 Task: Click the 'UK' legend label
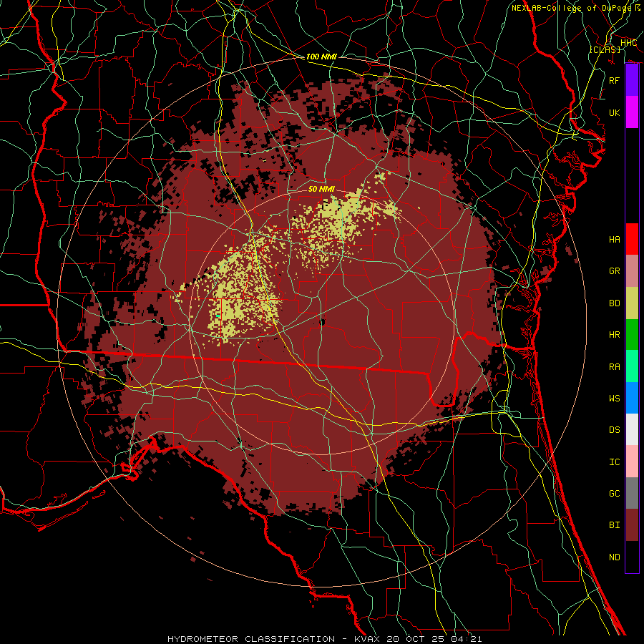[615, 112]
